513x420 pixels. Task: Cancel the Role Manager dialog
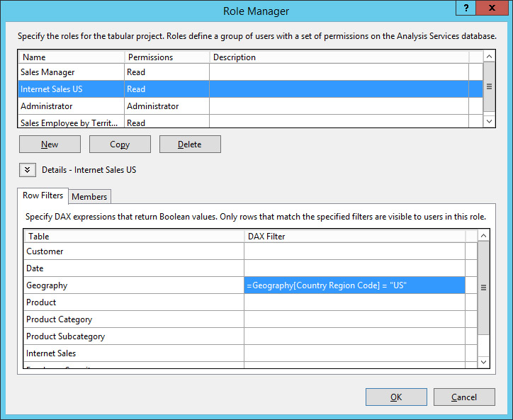pos(464,397)
